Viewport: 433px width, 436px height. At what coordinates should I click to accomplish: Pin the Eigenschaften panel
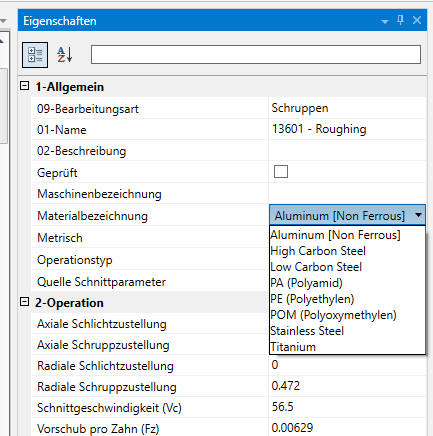[401, 20]
